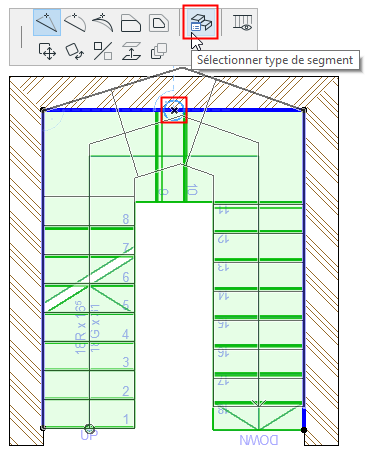Click the UP label on the stair

click(89, 435)
